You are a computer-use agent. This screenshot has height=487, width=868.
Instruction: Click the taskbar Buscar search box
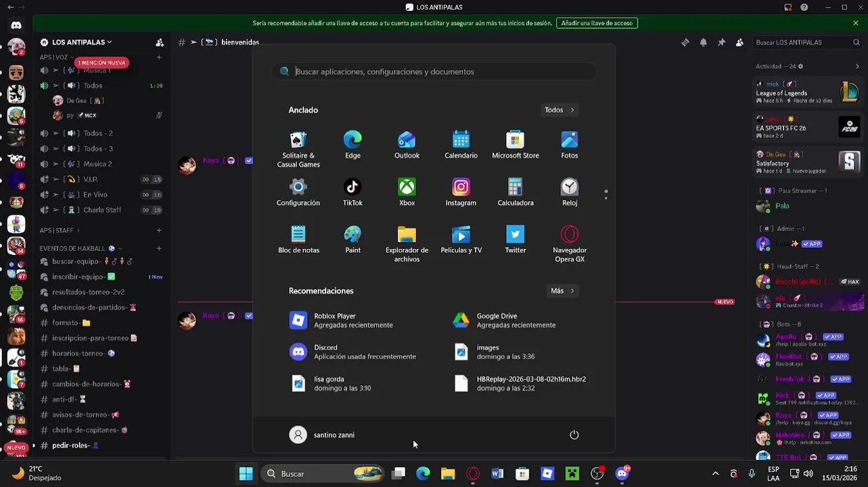click(323, 473)
